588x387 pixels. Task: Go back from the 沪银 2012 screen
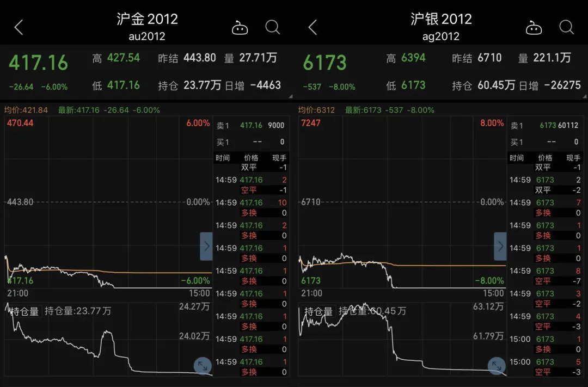(x=313, y=27)
